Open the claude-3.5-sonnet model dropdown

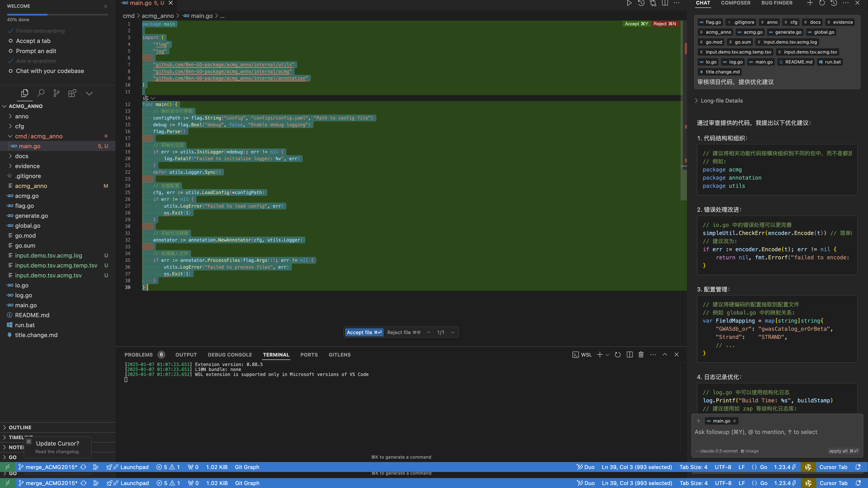[718, 451]
